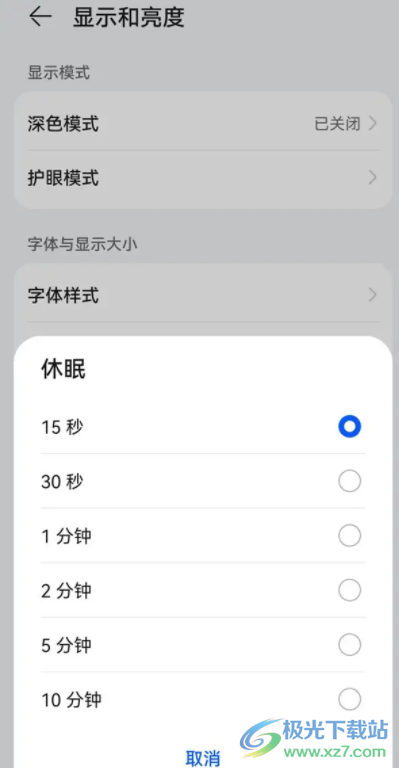Open the 深色模式 chevron arrow
Screen dimensions: 399x768
tap(373, 123)
